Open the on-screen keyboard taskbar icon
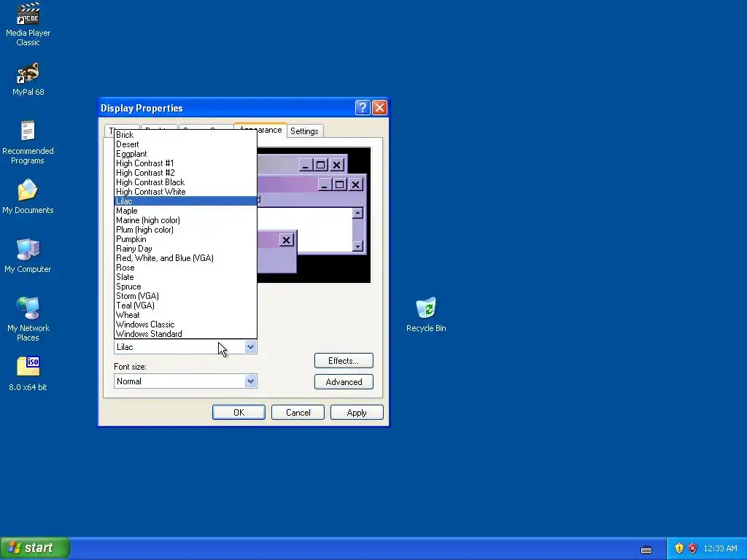 (646, 550)
